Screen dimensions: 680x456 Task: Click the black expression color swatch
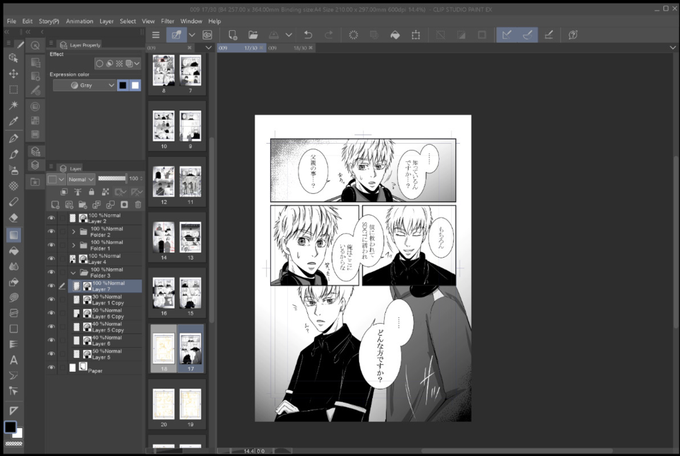tap(123, 85)
